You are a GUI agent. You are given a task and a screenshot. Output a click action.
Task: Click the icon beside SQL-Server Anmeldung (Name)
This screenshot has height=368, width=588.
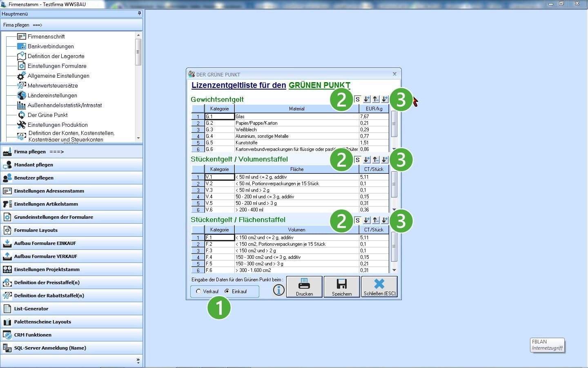point(7,348)
